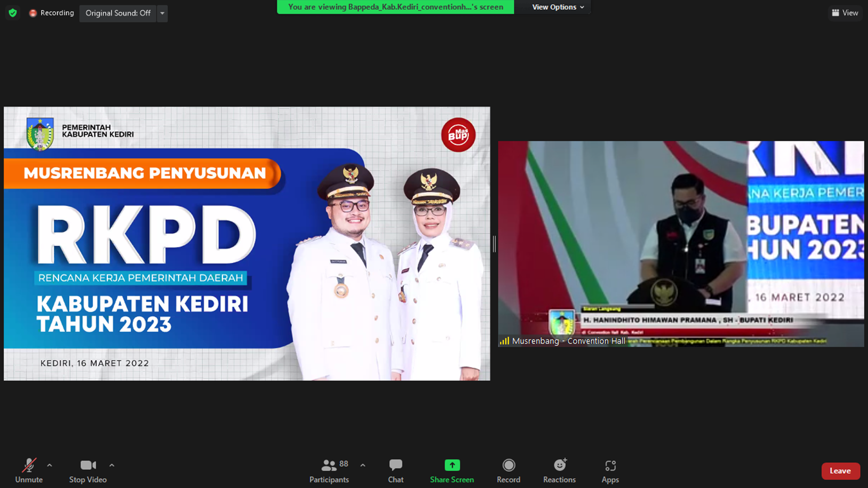Open the View Options menu
This screenshot has width=868, height=488.
pyautogui.click(x=558, y=7)
